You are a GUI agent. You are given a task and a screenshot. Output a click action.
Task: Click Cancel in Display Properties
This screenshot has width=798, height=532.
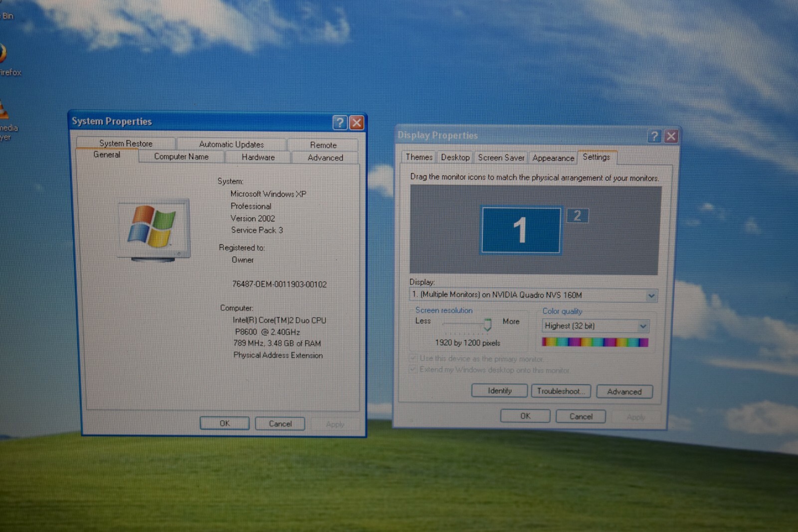click(581, 416)
